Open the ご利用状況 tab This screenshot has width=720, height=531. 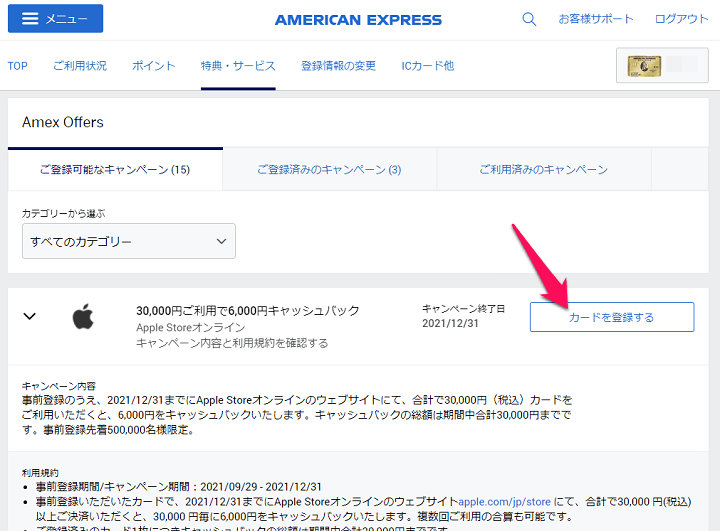(80, 66)
